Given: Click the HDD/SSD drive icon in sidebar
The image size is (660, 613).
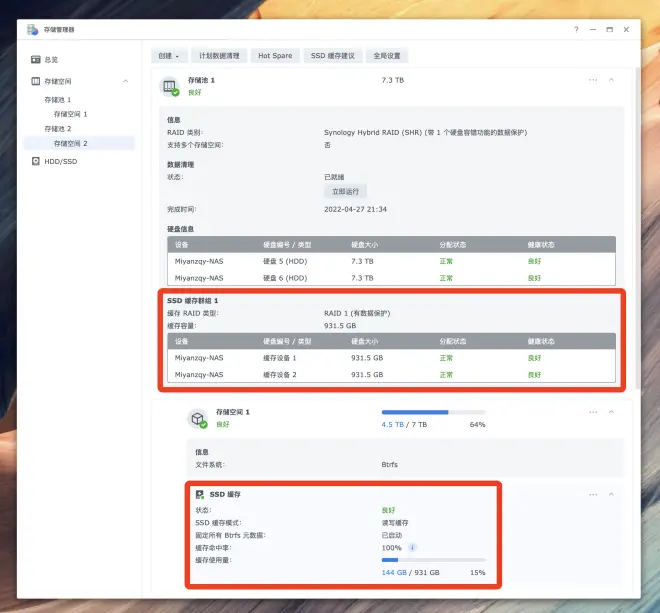Looking at the screenshot, I should (x=36, y=161).
